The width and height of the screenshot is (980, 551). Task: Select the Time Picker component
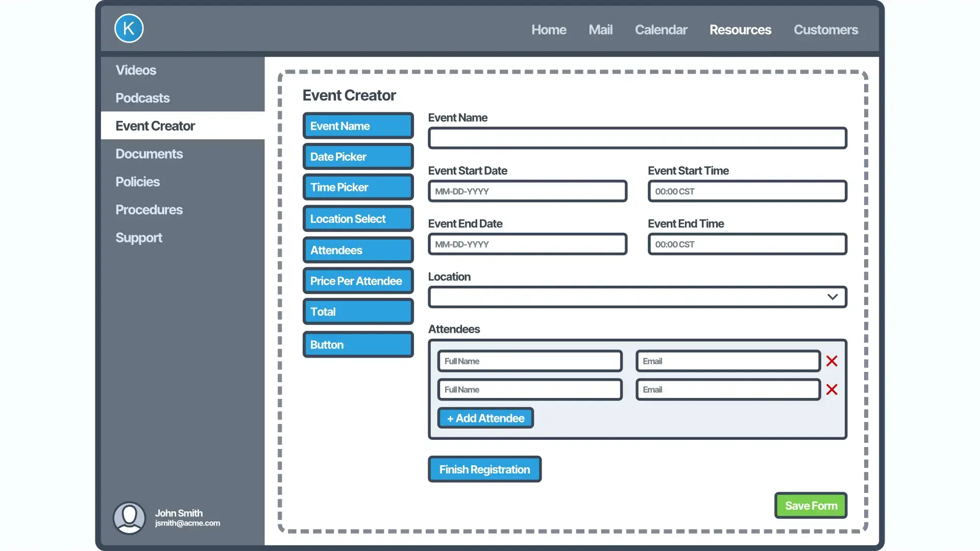[357, 187]
